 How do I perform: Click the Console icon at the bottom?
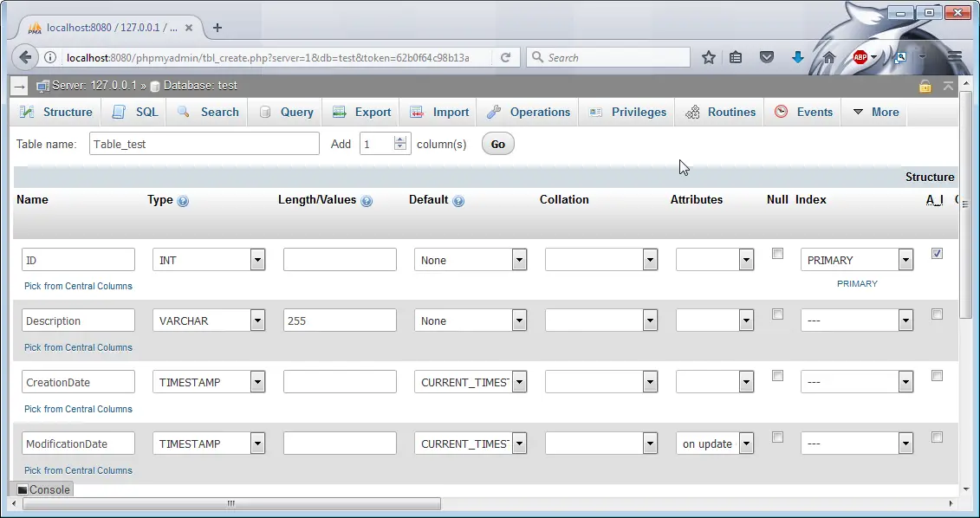tap(22, 490)
